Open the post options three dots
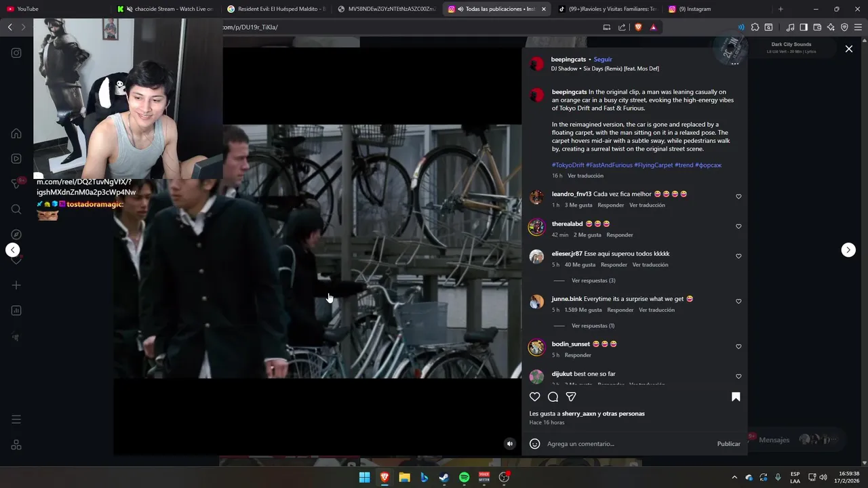The height and width of the screenshot is (488, 868). point(734,64)
